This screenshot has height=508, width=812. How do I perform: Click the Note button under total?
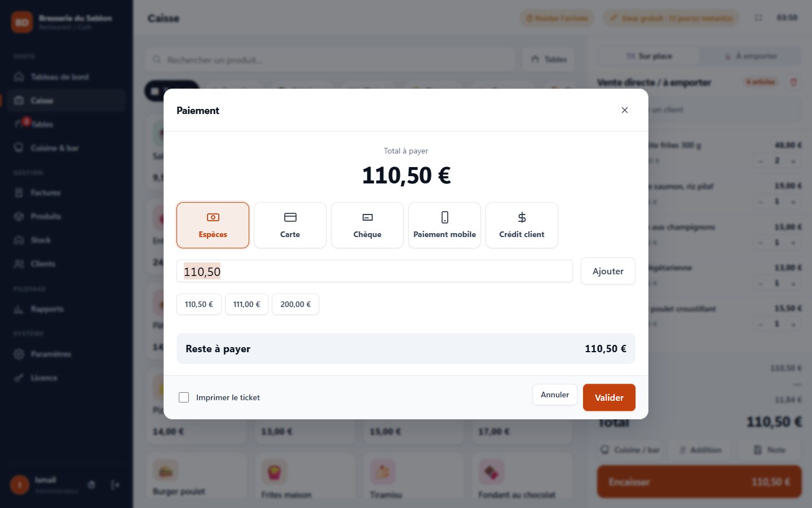coord(769,450)
